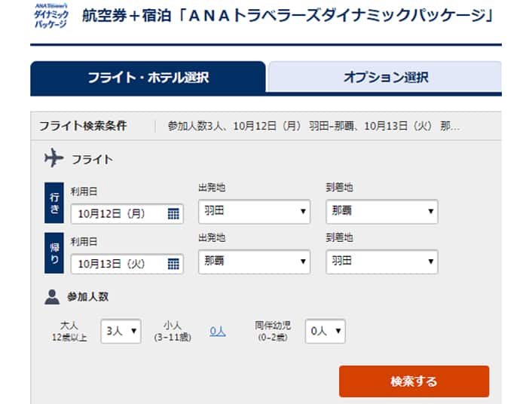This screenshot has height=404, width=532.
Task: Click the 大人 12歳以上 label
Action: [x=69, y=332]
